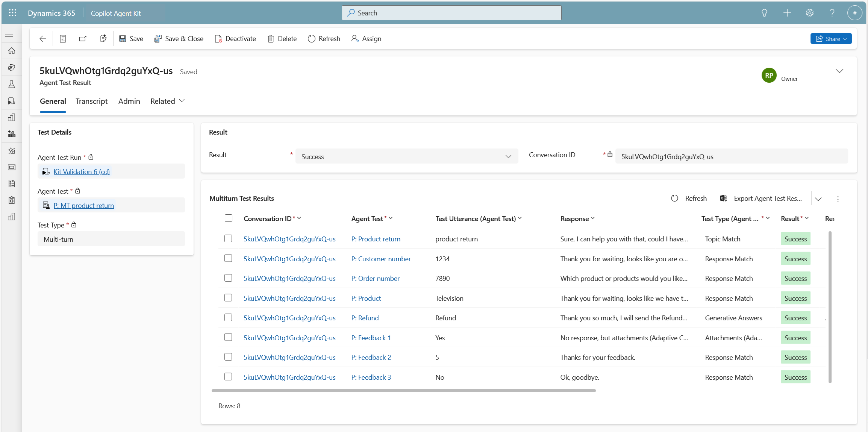The image size is (868, 432).
Task: Click the Conversation ID field value
Action: pos(731,156)
